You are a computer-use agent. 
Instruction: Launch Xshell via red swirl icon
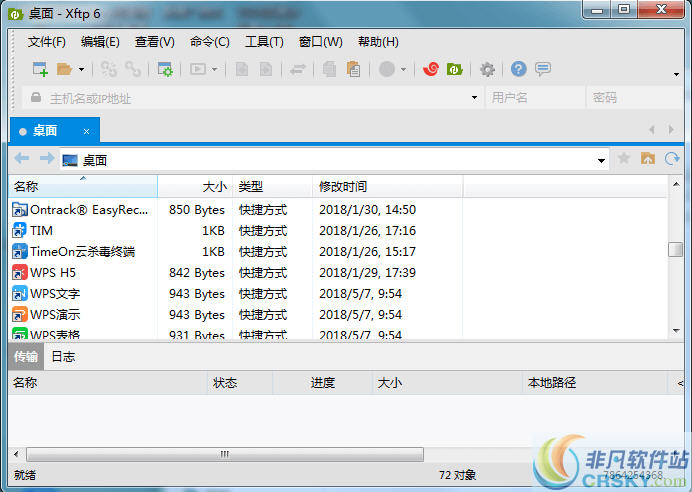point(431,69)
